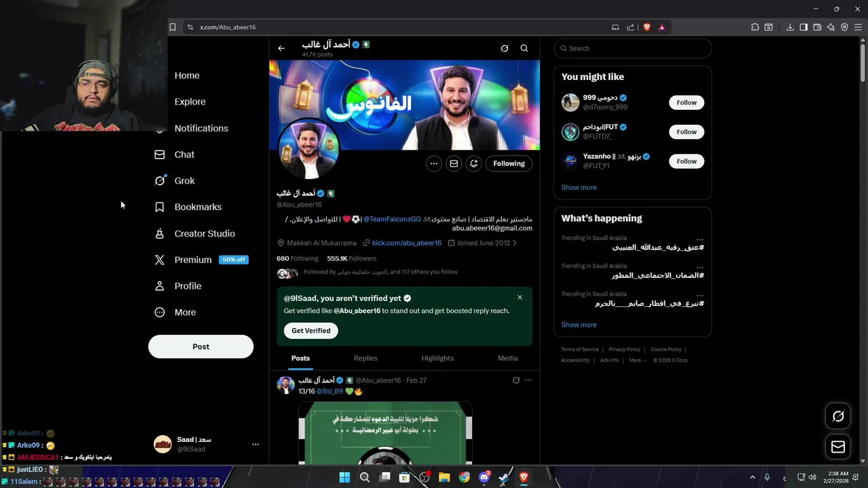The width and height of the screenshot is (868, 488).
Task: Switch to the Replies tab
Action: (366, 358)
